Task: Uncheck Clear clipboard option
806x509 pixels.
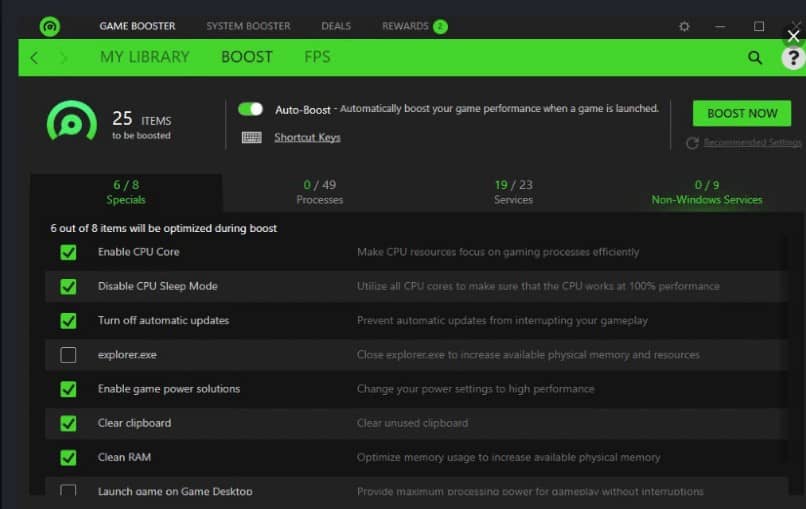Action: (68, 423)
